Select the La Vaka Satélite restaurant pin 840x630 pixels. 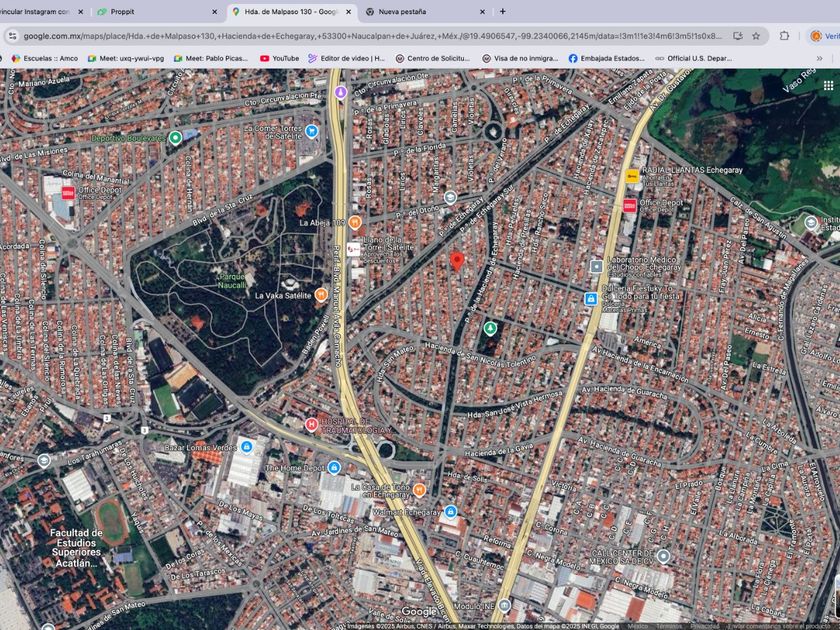click(321, 295)
